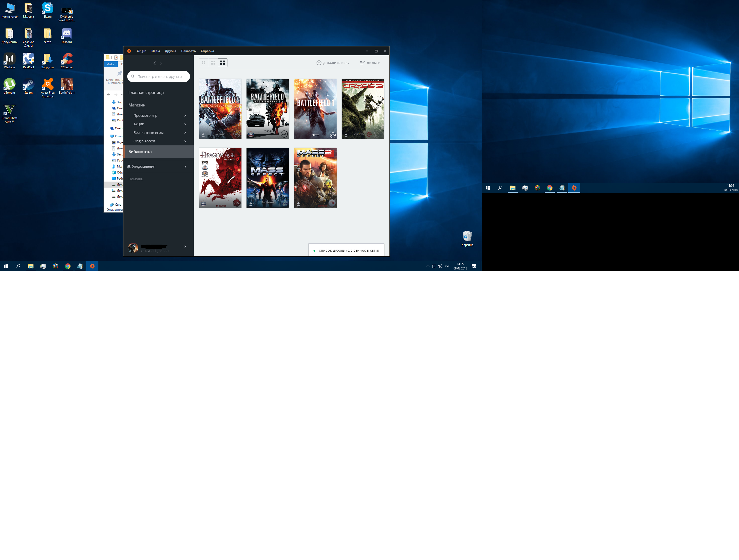Switch library to medium tile view
The image size is (739, 560).
(x=213, y=63)
